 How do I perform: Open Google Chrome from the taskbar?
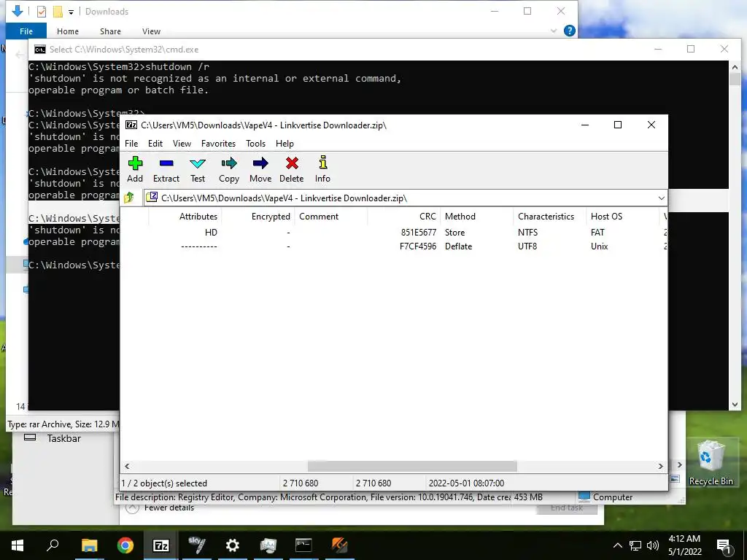tap(125, 545)
